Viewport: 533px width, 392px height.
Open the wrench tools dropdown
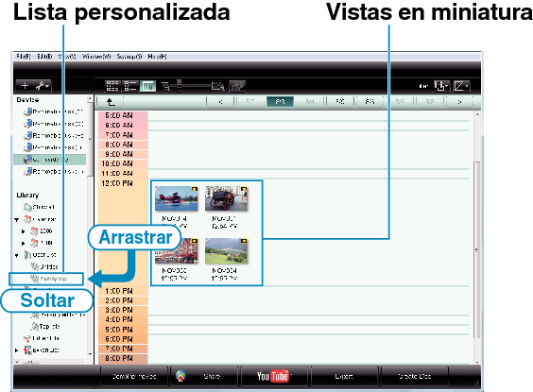point(43,86)
